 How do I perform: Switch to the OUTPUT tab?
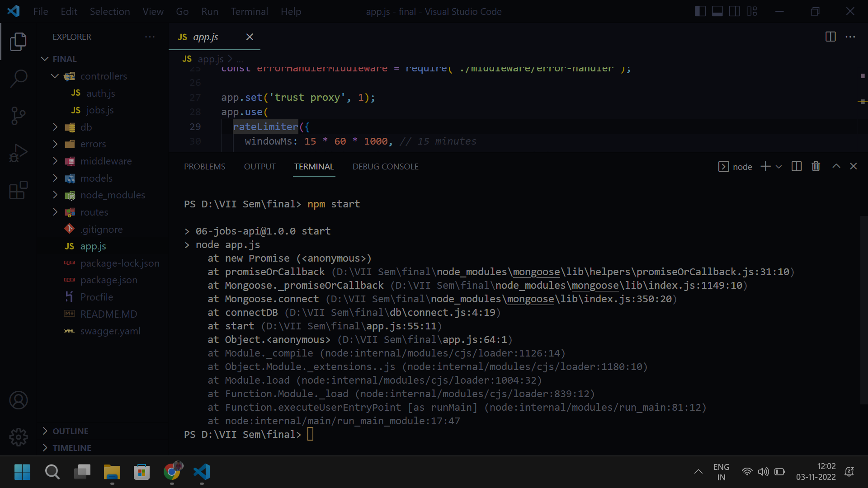click(x=260, y=167)
